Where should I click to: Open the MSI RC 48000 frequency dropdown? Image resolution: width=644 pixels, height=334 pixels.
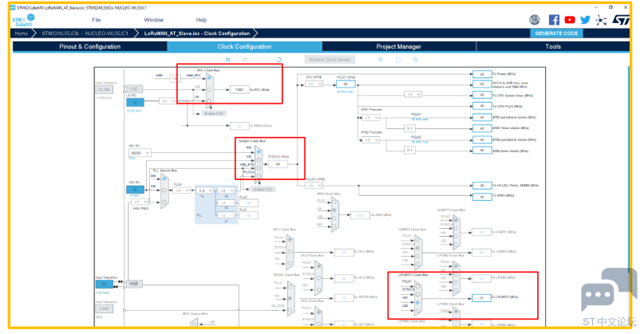[x=140, y=152]
